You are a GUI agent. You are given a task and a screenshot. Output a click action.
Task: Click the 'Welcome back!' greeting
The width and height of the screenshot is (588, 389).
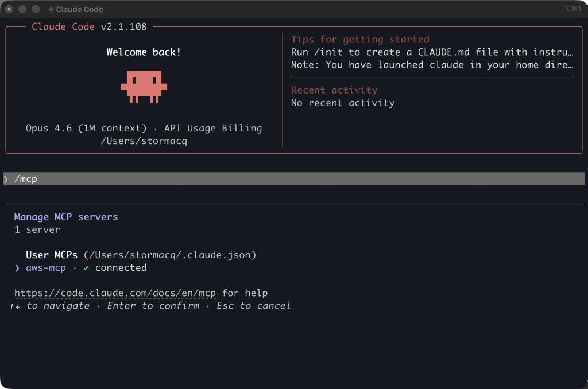click(x=144, y=52)
